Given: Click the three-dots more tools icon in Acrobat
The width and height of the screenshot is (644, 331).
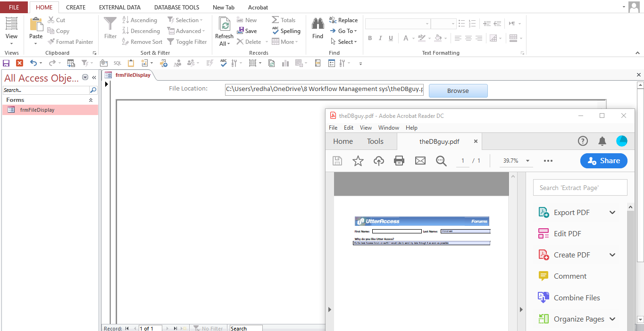Looking at the screenshot, I should pos(548,161).
